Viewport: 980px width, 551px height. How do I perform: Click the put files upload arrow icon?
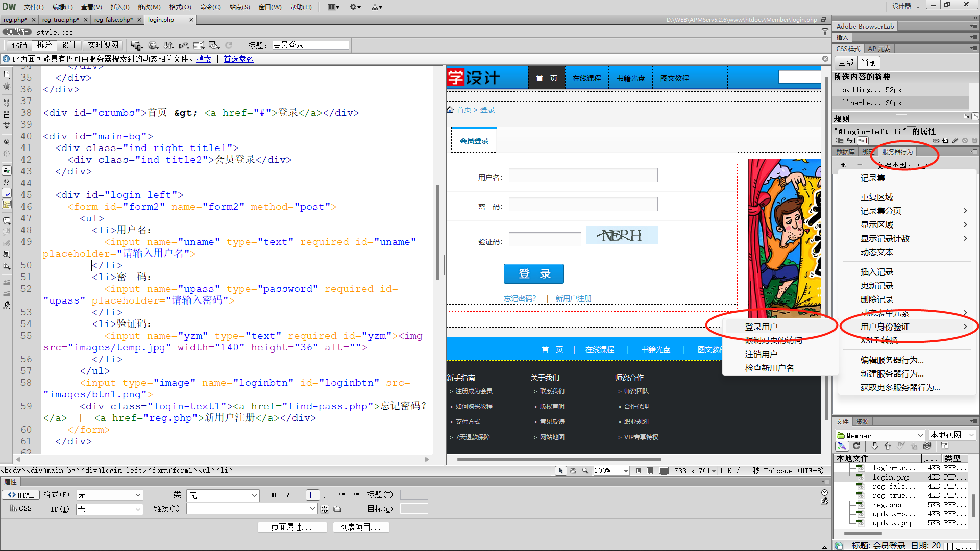888,446
